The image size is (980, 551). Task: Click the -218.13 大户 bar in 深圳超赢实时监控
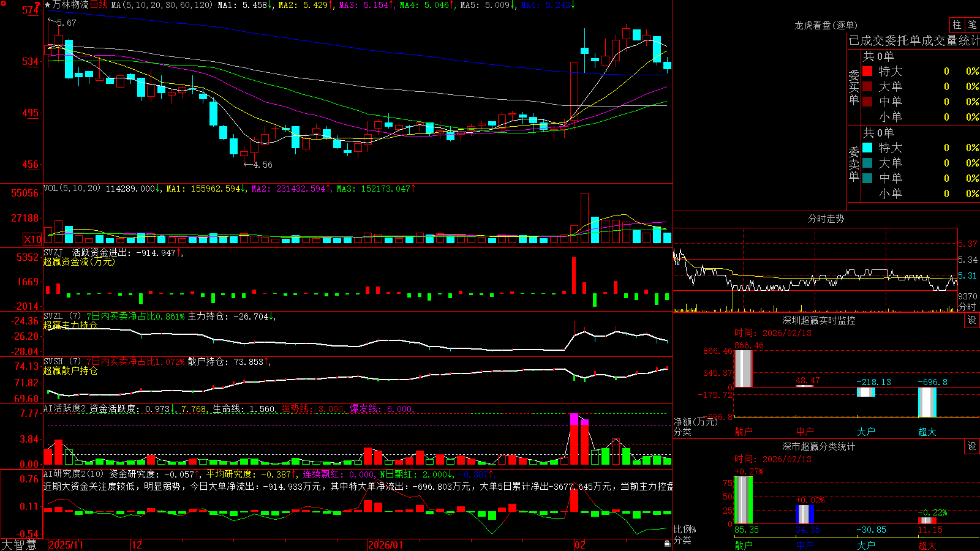pyautogui.click(x=866, y=392)
